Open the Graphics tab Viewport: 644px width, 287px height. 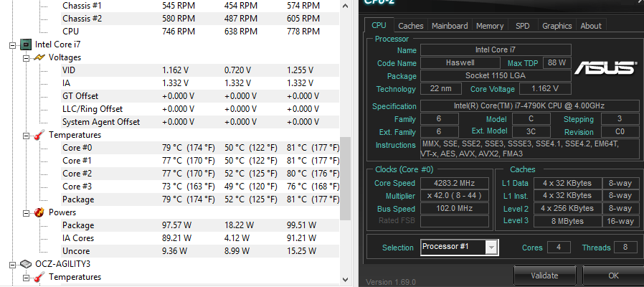(x=557, y=26)
